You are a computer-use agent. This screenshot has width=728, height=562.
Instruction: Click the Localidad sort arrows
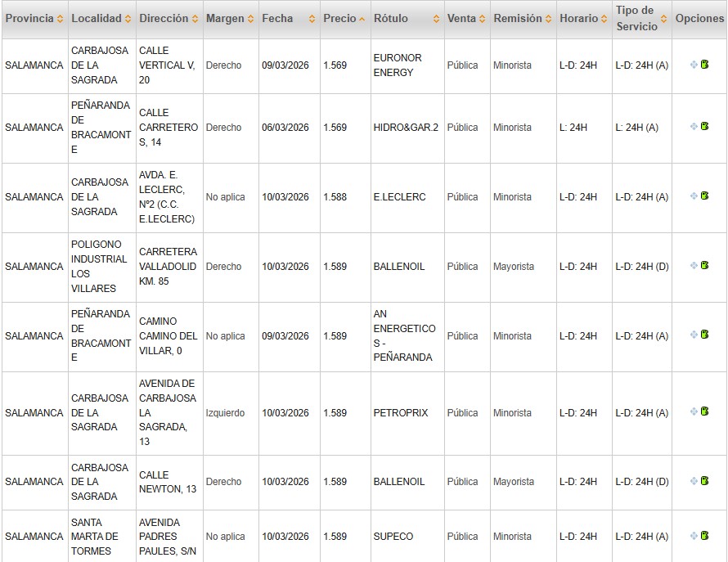pyautogui.click(x=128, y=19)
